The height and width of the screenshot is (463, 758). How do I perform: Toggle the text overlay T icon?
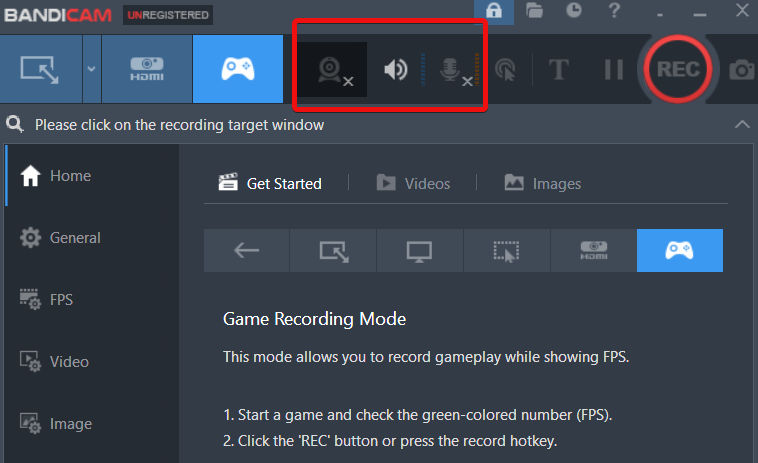(558, 69)
